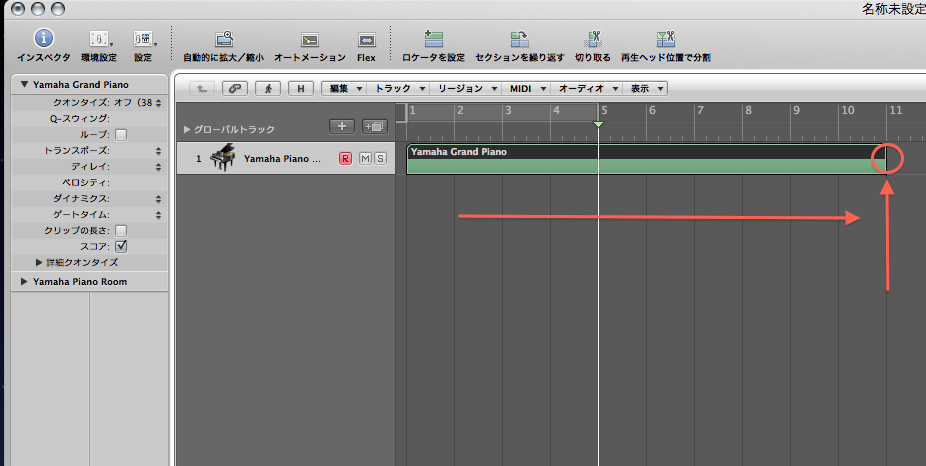This screenshot has height=466, width=926.
Task: Open the リージョン region menu
Action: pos(466,89)
